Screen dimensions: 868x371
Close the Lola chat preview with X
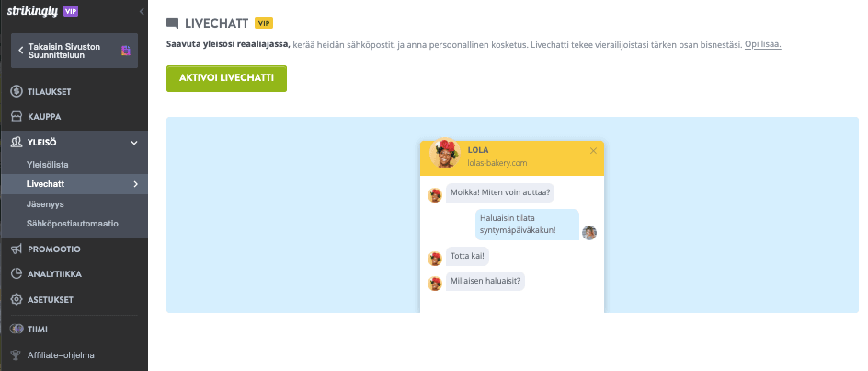[593, 150]
